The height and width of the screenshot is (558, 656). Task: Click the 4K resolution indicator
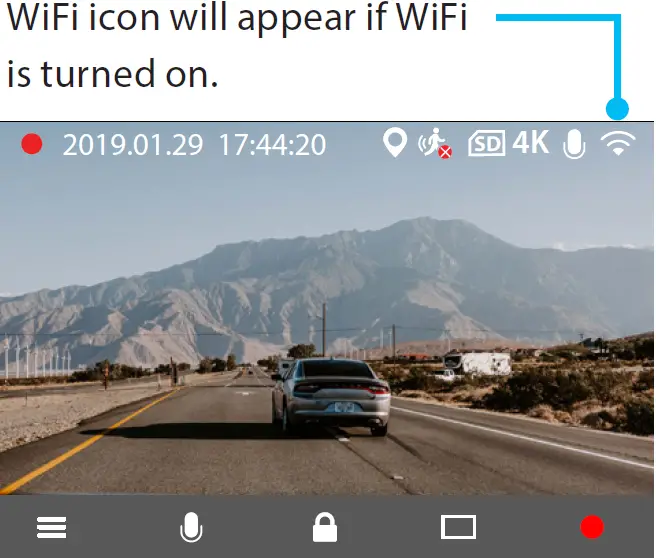(530, 143)
